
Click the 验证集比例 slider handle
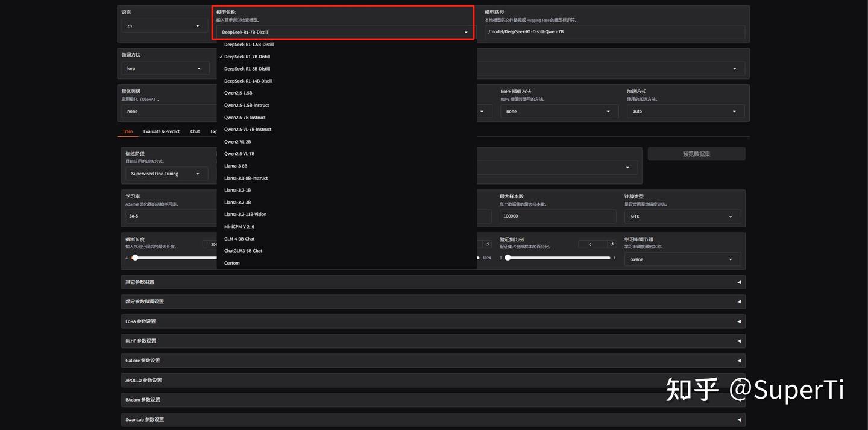(508, 258)
